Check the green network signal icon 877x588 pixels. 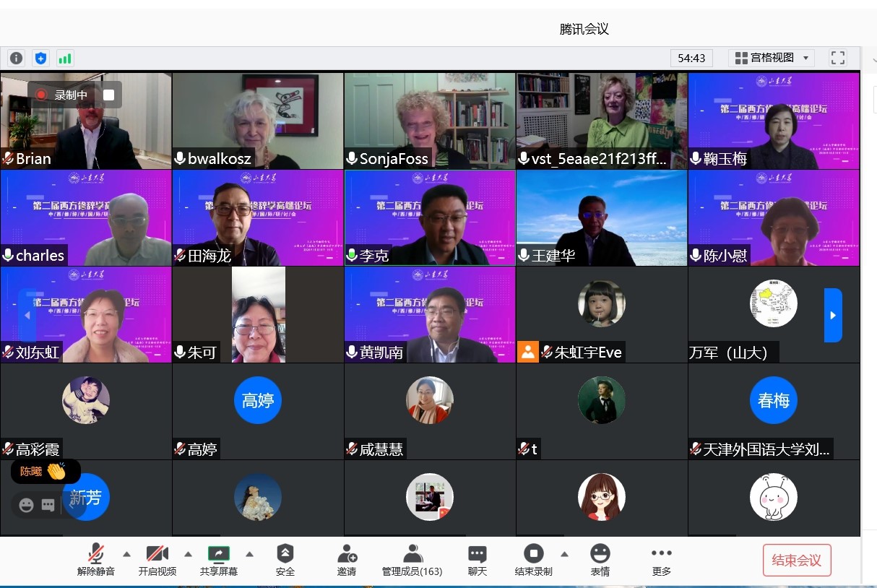[x=65, y=59]
